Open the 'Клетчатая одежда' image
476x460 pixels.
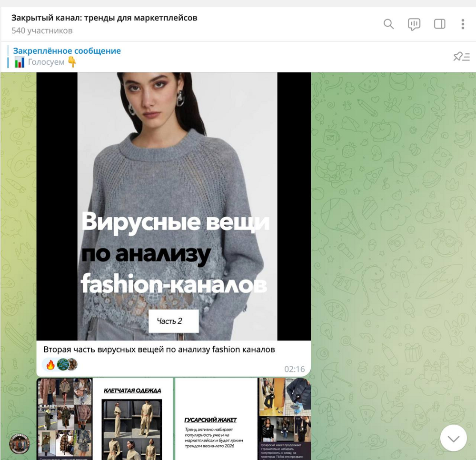[x=133, y=418]
